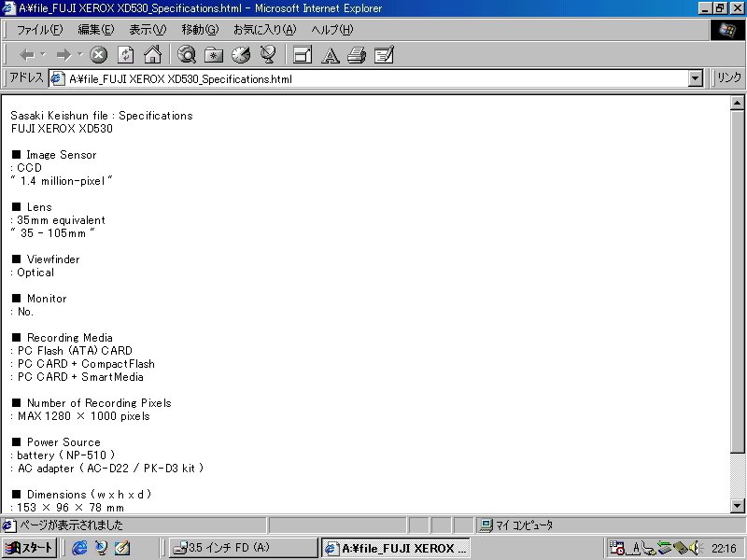Click the '1.4 million-pixel' text
Image resolution: width=747 pixels, height=560 pixels.
click(x=62, y=181)
